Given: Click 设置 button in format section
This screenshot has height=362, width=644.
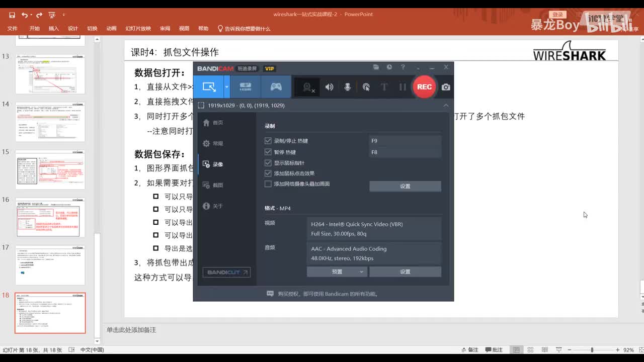Looking at the screenshot, I should coord(405,271).
